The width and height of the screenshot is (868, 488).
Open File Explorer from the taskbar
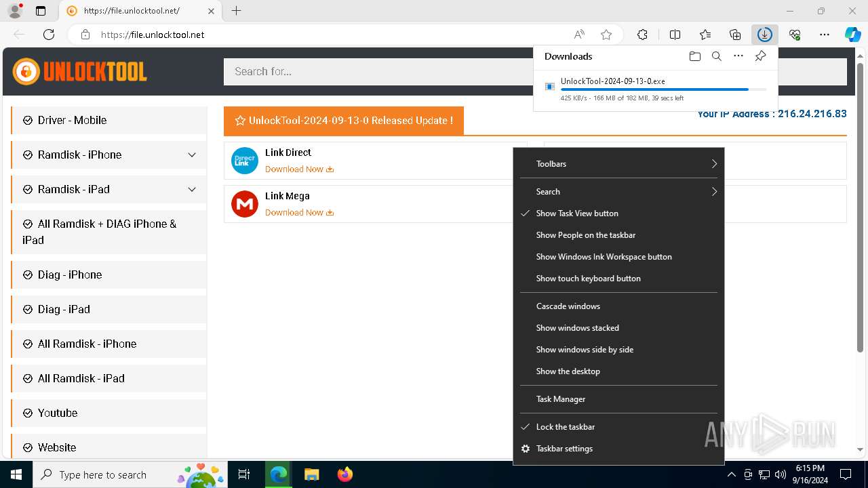(x=311, y=474)
